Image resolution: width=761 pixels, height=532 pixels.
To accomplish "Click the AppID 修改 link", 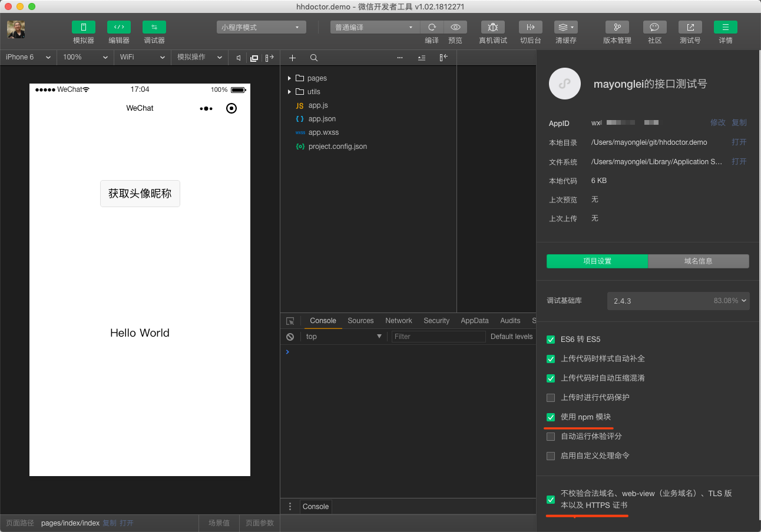I will (x=718, y=122).
